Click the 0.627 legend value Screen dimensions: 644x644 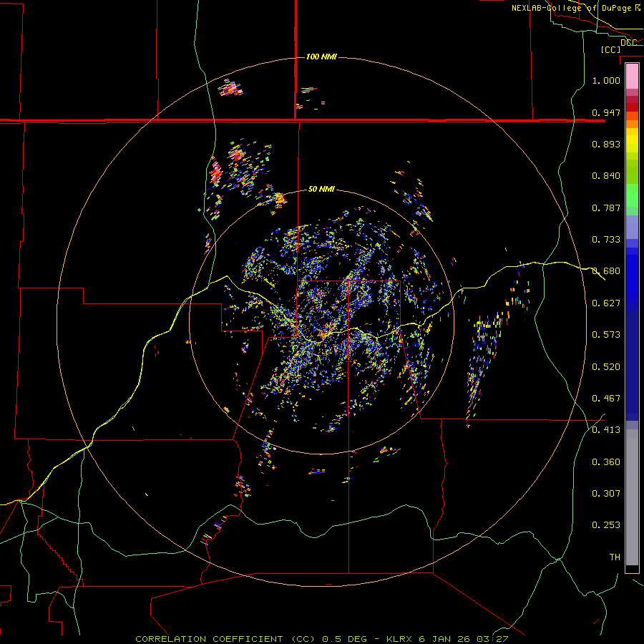coord(606,303)
